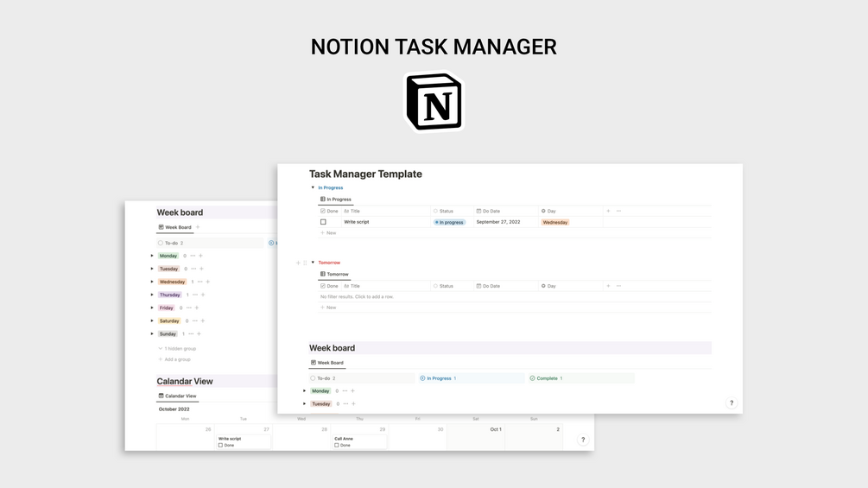Open help button in Task Manager Template window

click(x=732, y=403)
